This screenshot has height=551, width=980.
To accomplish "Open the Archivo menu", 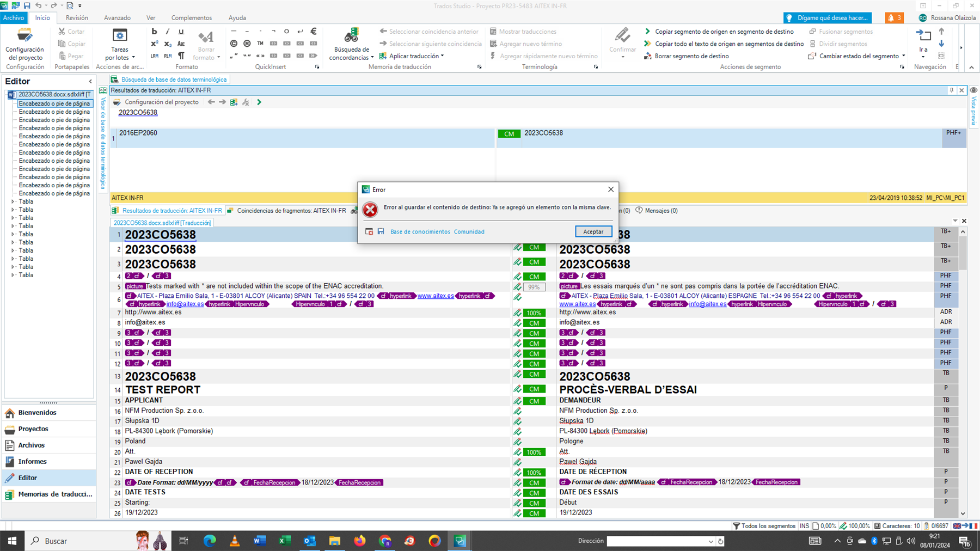I will pos(14,17).
